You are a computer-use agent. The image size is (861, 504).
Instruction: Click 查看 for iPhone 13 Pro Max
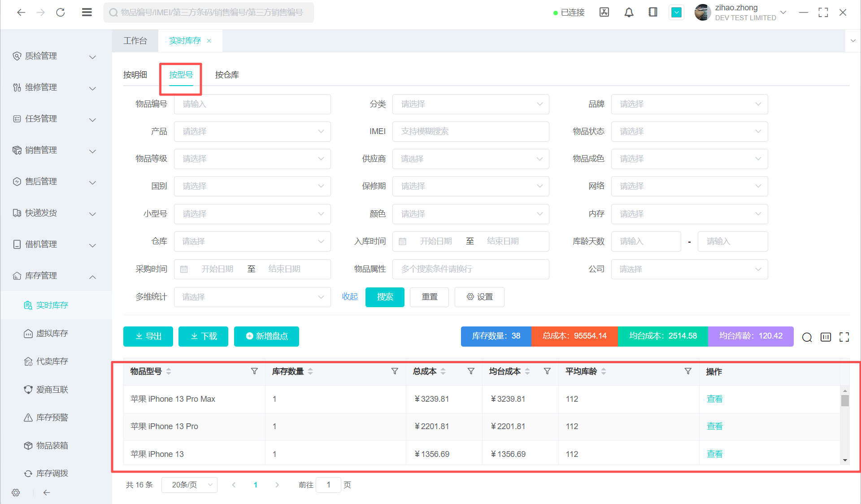pos(714,399)
